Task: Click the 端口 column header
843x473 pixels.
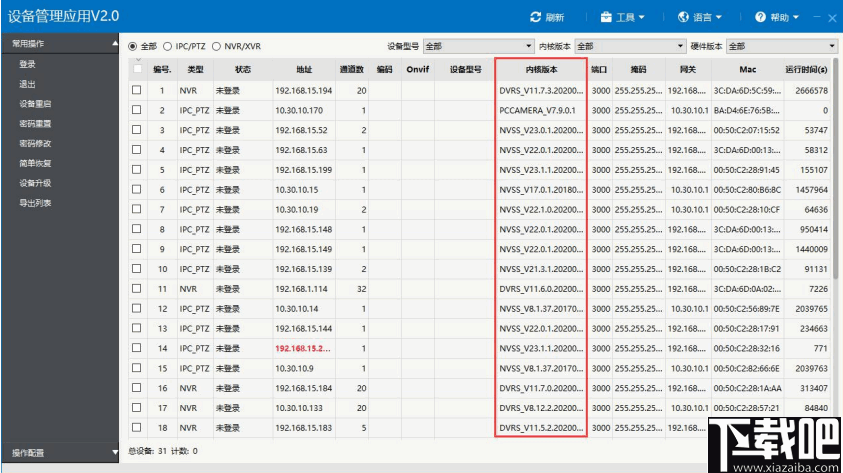Action: point(599,69)
